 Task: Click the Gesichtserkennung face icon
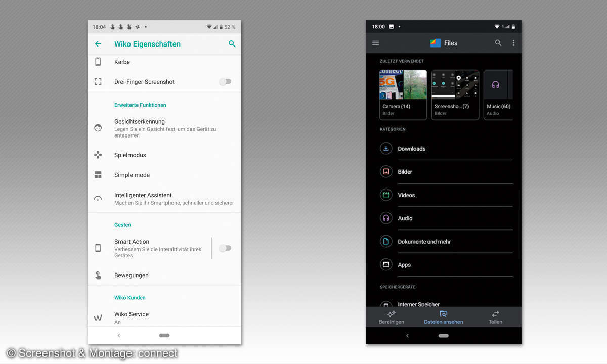(x=98, y=128)
